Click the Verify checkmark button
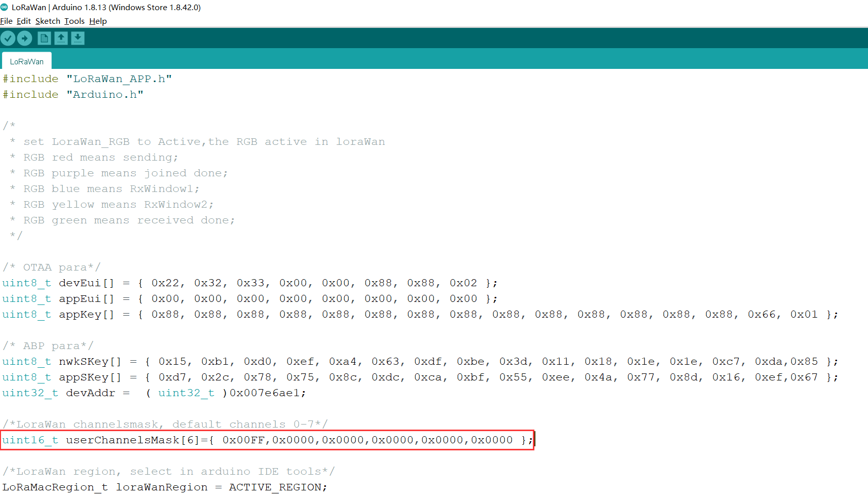 click(8, 39)
